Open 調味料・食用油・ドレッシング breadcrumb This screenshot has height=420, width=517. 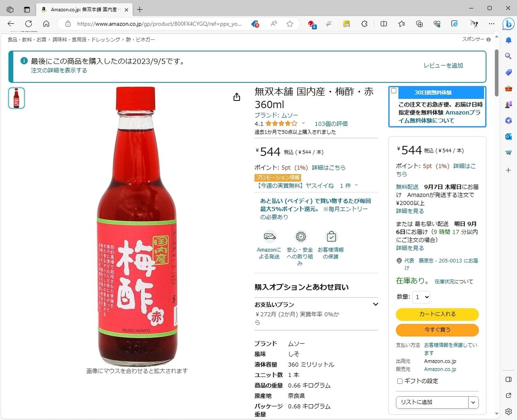86,39
